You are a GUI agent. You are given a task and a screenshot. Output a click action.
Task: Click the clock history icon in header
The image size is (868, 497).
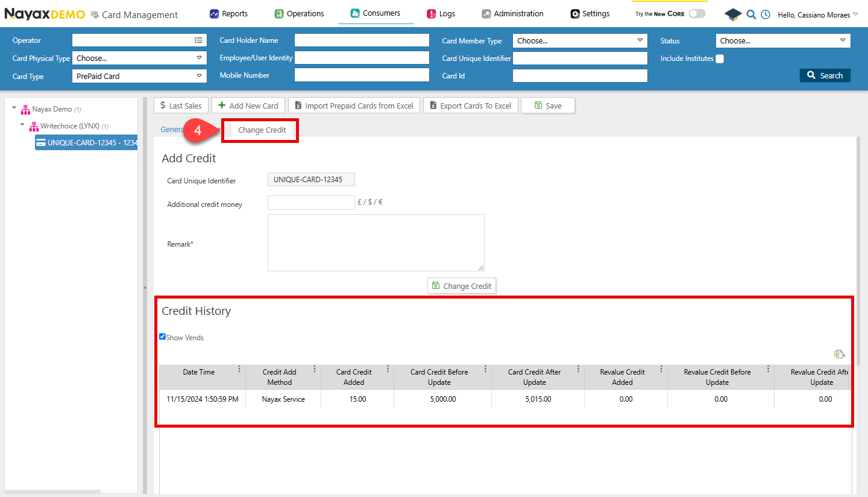click(x=766, y=14)
